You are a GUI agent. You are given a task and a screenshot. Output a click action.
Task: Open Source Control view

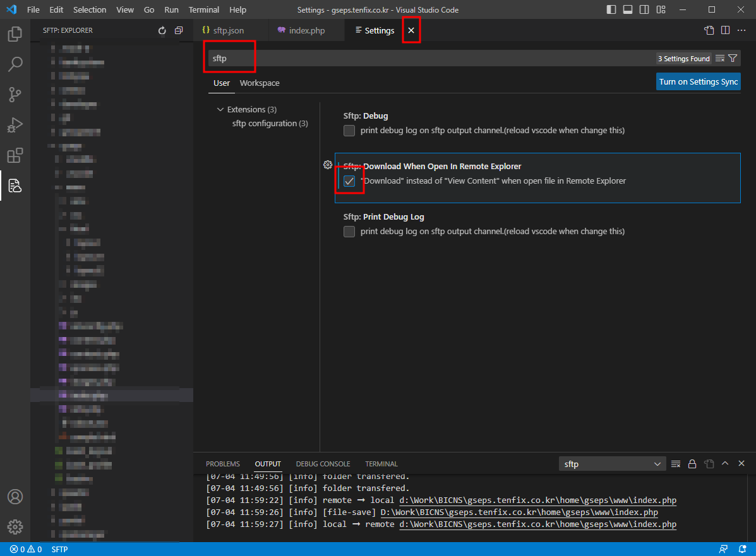(x=15, y=95)
